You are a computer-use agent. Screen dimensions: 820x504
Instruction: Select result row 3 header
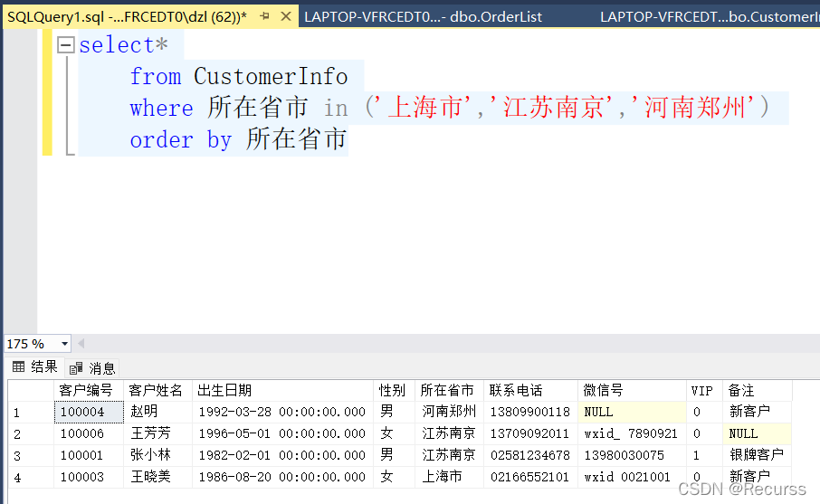pos(31,455)
